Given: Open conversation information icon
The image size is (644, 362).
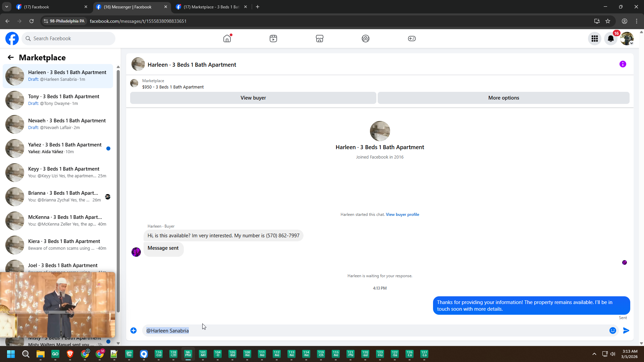Looking at the screenshot, I should pyautogui.click(x=623, y=64).
